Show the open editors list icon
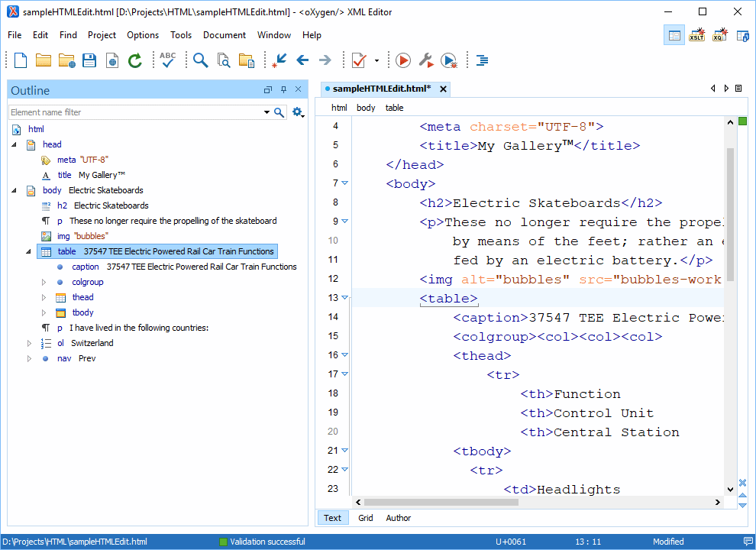Image resolution: width=756 pixels, height=550 pixels. click(x=738, y=89)
